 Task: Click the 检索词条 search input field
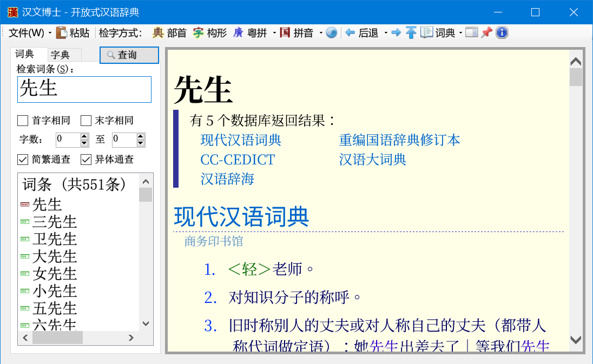pos(84,90)
